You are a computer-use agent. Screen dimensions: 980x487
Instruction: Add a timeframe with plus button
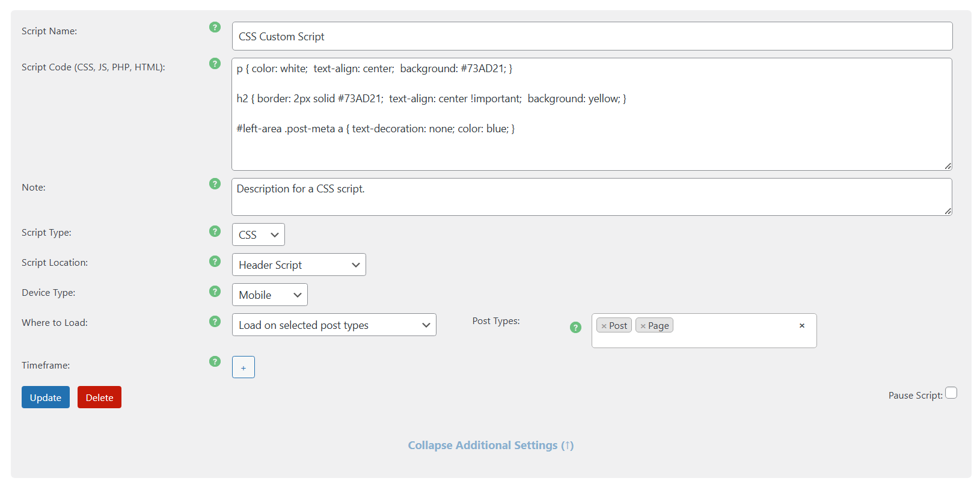point(243,367)
